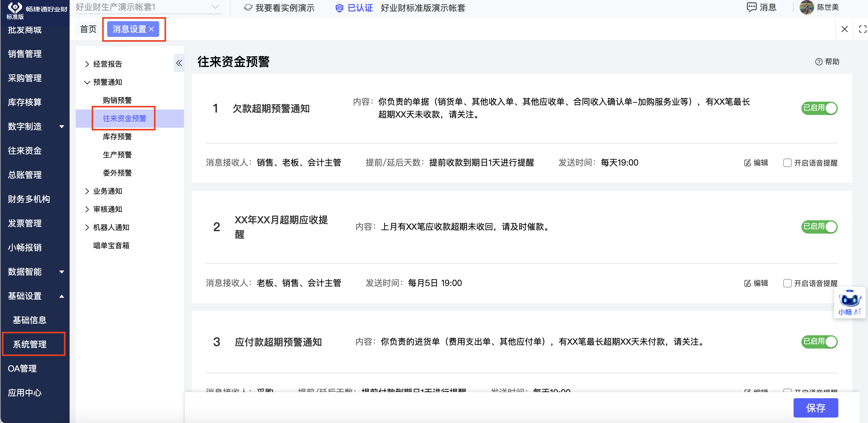
Task: Open 系统管理 in the left sidebar
Action: pyautogui.click(x=30, y=344)
